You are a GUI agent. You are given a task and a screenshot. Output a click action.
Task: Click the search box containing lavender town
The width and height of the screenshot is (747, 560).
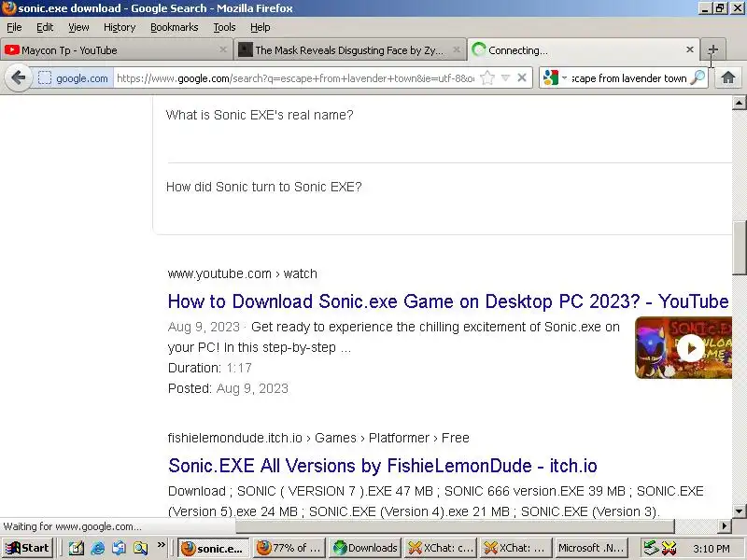pyautogui.click(x=628, y=78)
